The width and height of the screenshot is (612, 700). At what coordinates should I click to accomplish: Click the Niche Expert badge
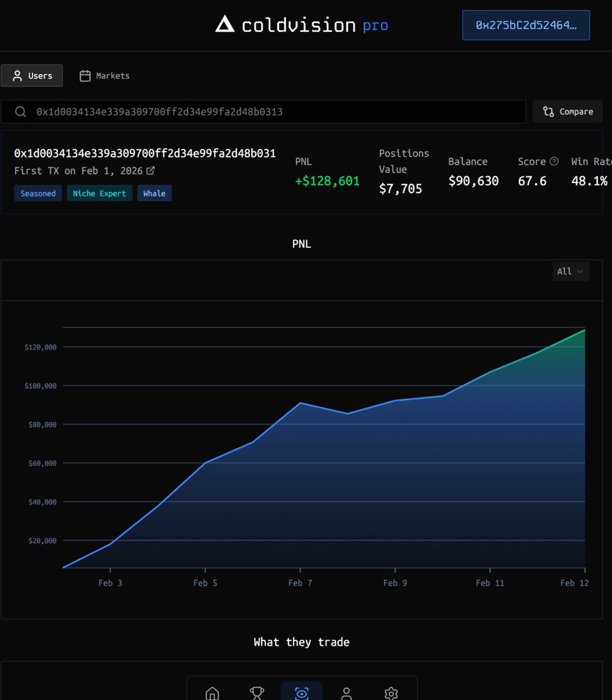coord(100,193)
